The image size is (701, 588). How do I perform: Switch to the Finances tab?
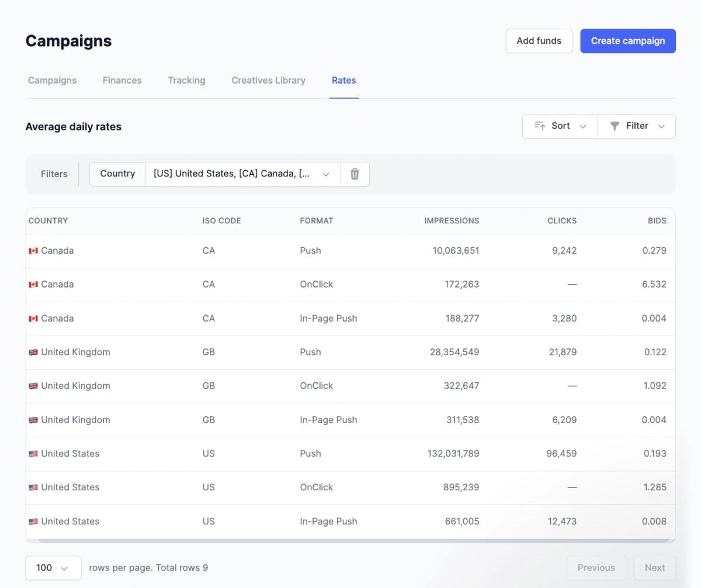tap(122, 81)
